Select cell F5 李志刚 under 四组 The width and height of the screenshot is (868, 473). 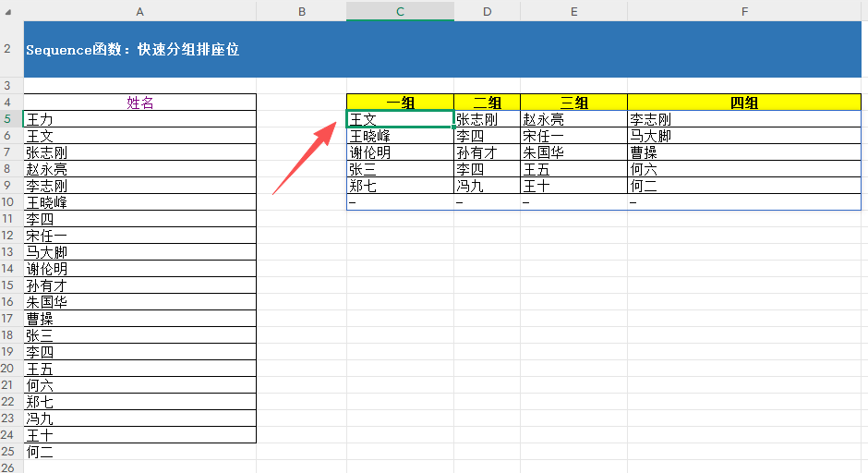744,119
